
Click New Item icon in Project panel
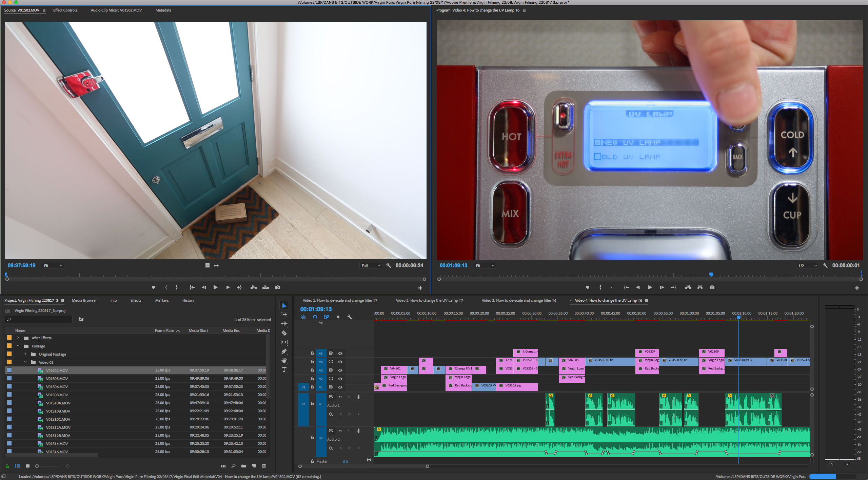point(254,466)
